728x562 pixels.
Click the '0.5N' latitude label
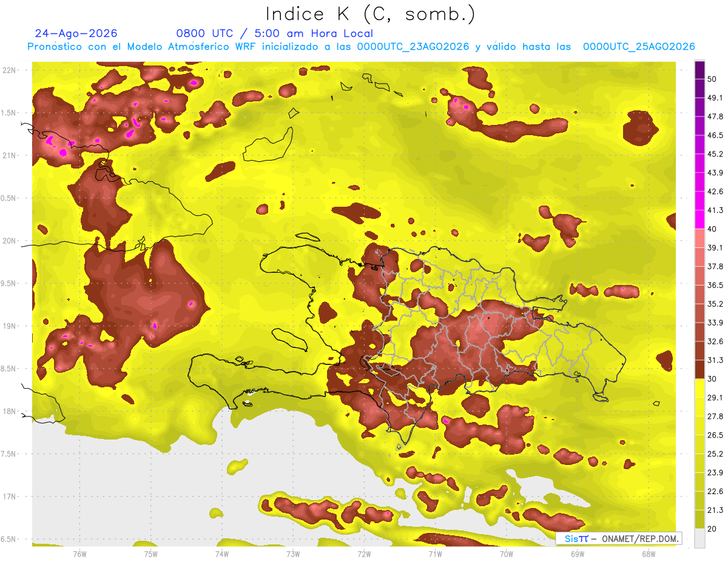(x=9, y=198)
